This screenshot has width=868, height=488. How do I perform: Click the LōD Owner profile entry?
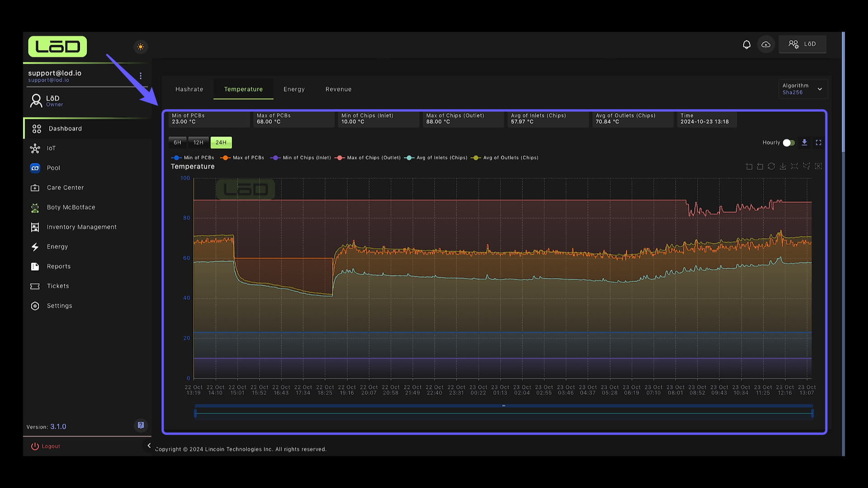pos(87,101)
